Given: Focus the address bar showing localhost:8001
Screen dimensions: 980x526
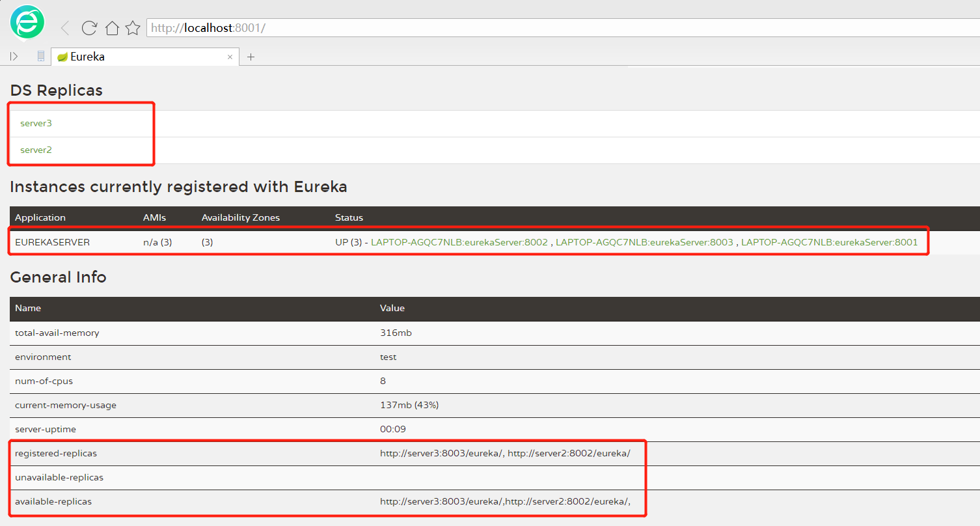Looking at the screenshot, I should (563, 28).
